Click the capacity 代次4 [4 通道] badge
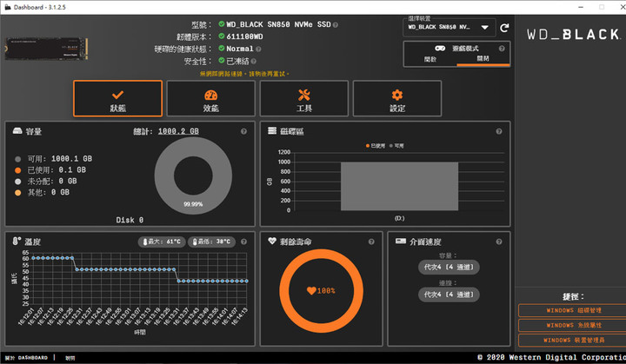This screenshot has width=626, height=364. click(x=449, y=267)
